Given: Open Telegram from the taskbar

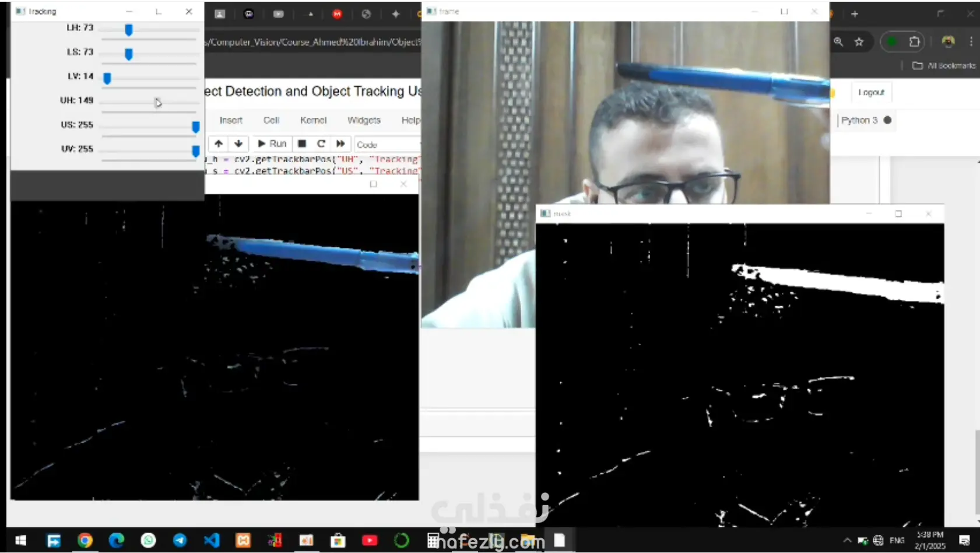Looking at the screenshot, I should [x=180, y=541].
